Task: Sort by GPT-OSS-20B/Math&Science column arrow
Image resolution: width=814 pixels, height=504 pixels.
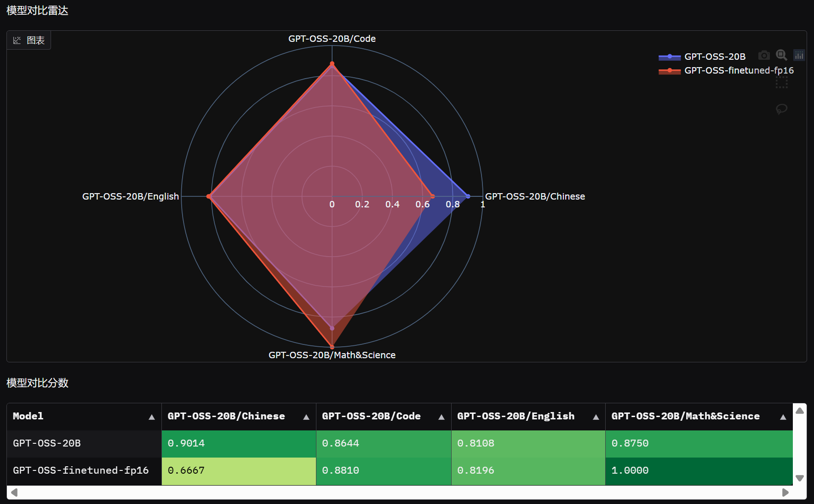Action: [783, 417]
